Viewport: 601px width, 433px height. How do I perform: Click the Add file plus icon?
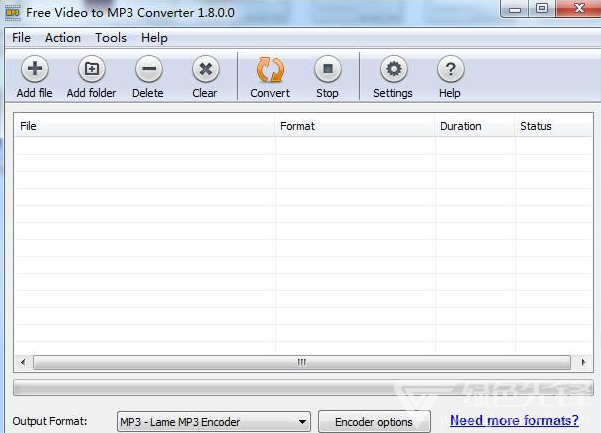pyautogui.click(x=34, y=69)
